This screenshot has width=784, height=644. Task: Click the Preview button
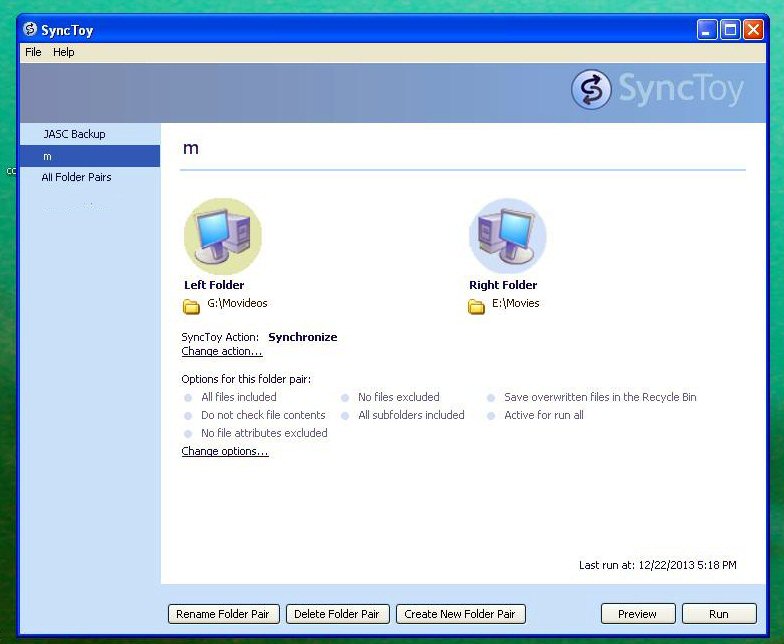point(638,614)
